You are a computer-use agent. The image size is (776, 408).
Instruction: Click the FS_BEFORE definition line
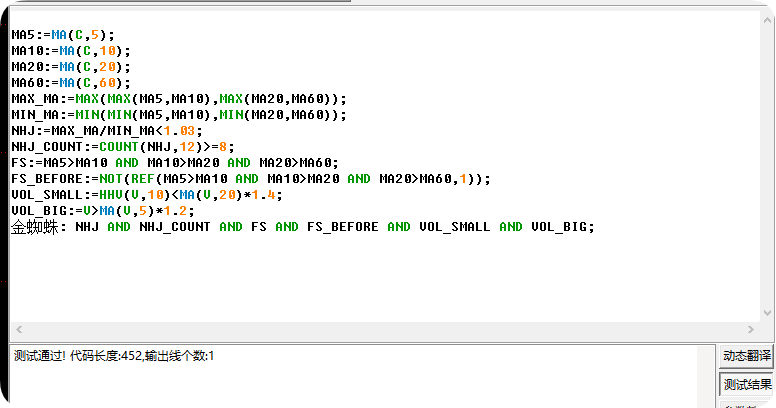250,179
